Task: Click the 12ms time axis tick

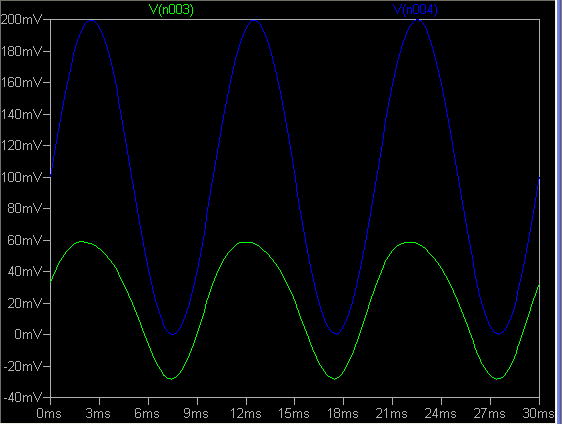Action: 246,400
